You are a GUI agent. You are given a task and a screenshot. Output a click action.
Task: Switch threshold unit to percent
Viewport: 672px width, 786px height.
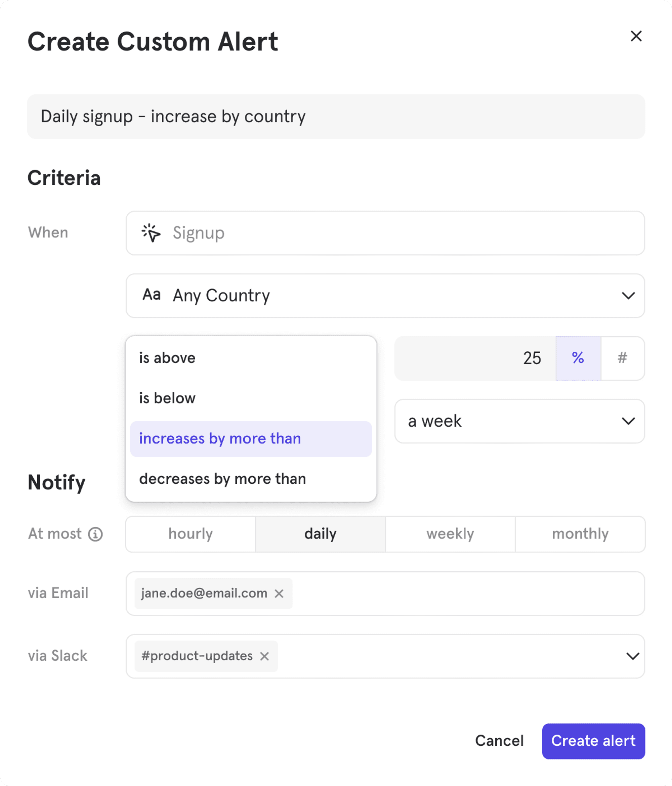tap(578, 358)
